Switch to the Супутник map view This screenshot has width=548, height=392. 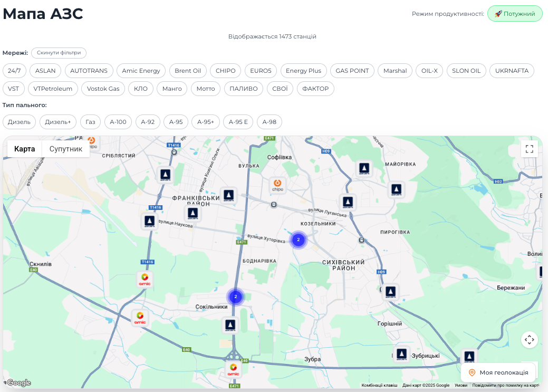(x=65, y=149)
